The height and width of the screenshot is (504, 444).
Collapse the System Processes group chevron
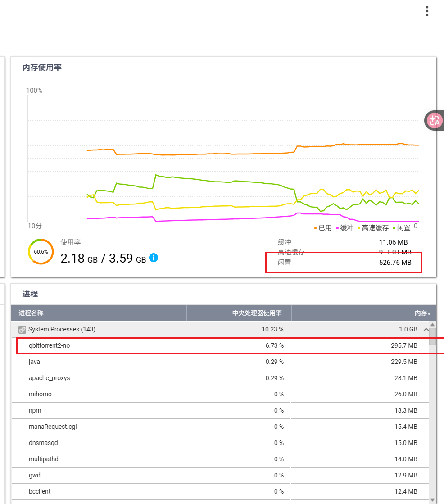[426, 330]
